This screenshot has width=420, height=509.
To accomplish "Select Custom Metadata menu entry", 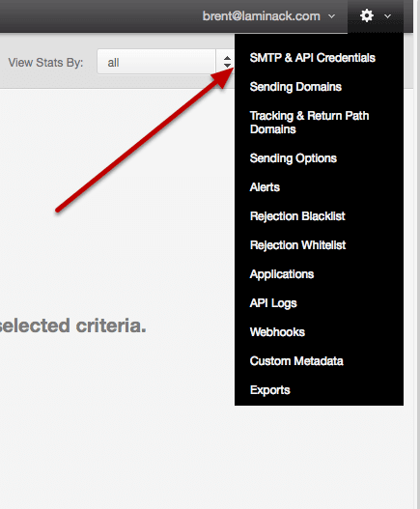I will (x=296, y=361).
